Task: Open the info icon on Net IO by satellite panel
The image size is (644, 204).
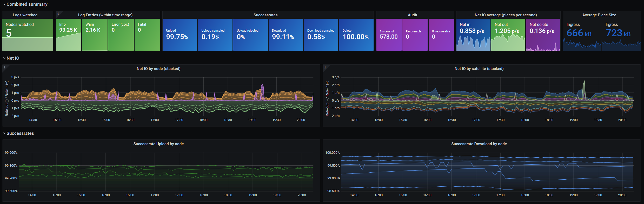Action: tap(325, 67)
